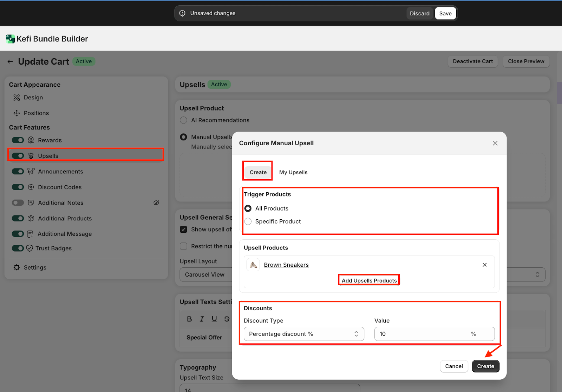The width and height of the screenshot is (562, 392).
Task: Click the Design icon in Cart Appearance
Action: 17,98
